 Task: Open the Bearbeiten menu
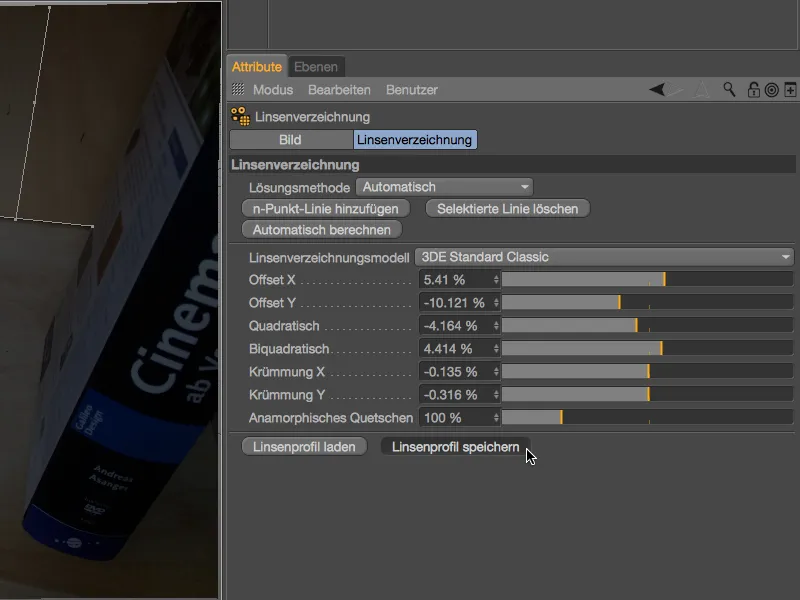[x=339, y=90]
